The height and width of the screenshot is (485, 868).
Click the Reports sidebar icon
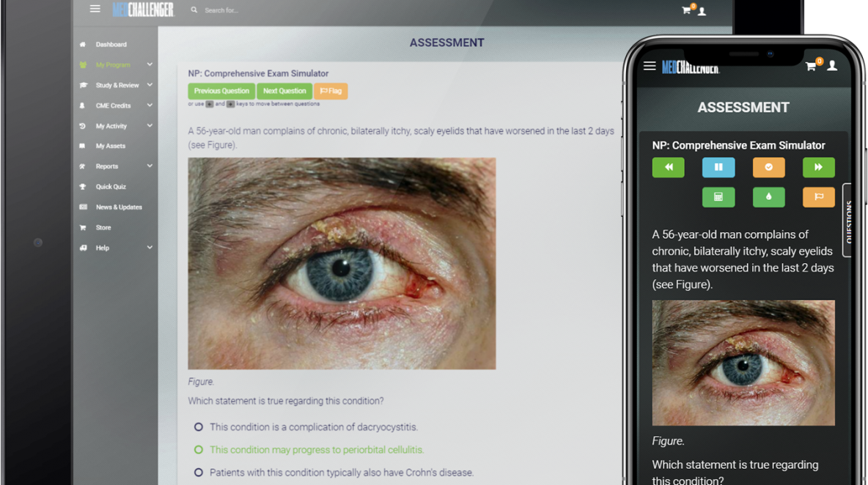click(x=83, y=166)
